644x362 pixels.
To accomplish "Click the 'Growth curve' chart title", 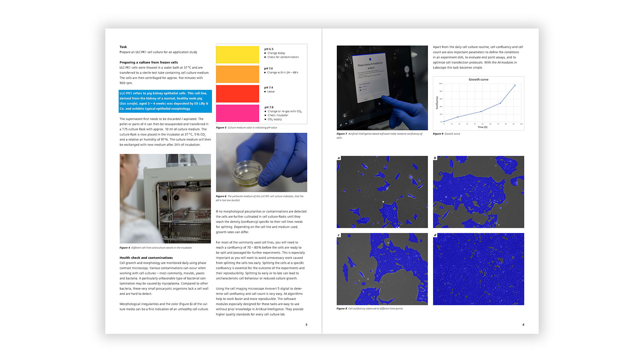I will click(x=479, y=79).
